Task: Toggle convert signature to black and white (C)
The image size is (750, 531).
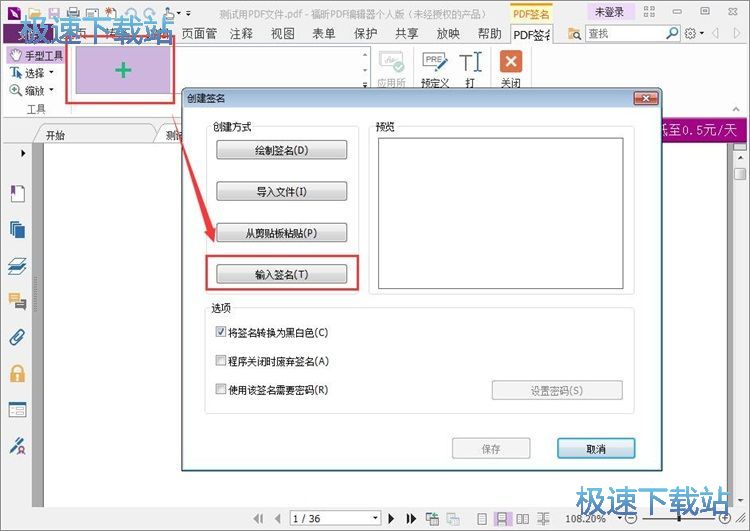Action: [221, 332]
